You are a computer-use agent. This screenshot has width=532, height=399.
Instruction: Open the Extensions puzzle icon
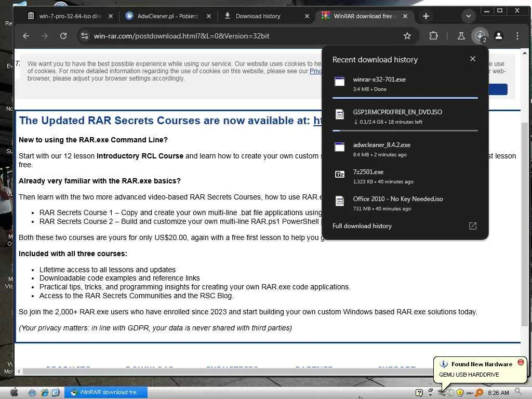pyautogui.click(x=433, y=36)
